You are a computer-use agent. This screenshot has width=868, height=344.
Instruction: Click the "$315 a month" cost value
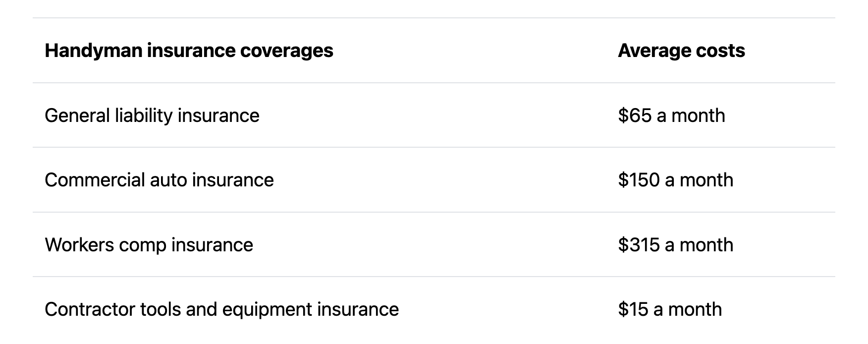(x=675, y=245)
